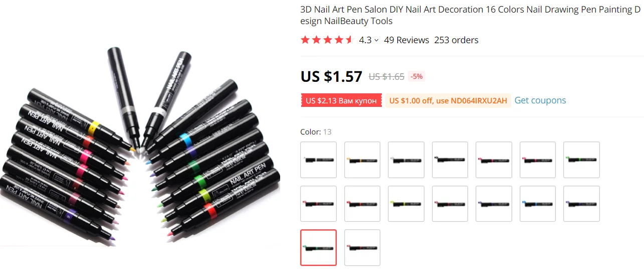The width and height of the screenshot is (644, 271).
Task: Click the crossed-out US $1.65 original price
Action: 386,77
